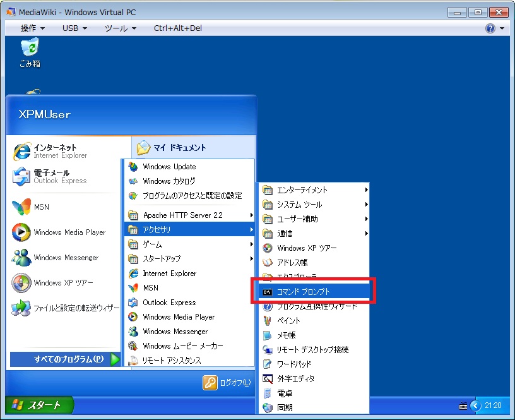Open the ツール dropdown menu
The width and height of the screenshot is (515, 420).
tap(120, 28)
